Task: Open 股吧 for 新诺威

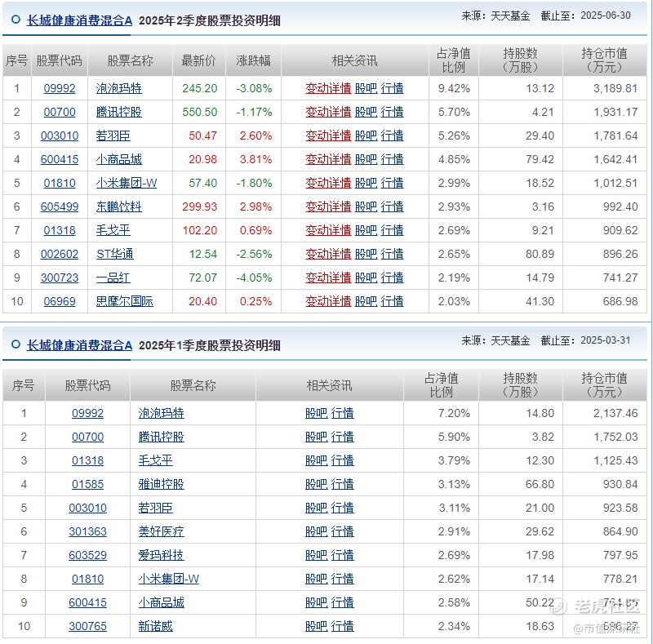Action: [317, 627]
